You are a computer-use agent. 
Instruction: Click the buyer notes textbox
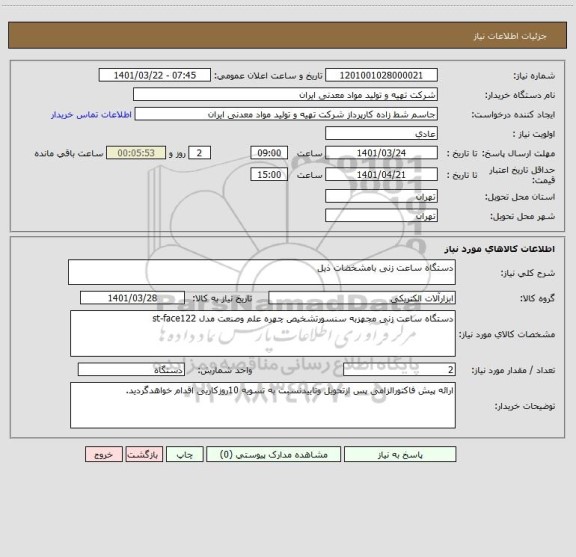coord(263,406)
